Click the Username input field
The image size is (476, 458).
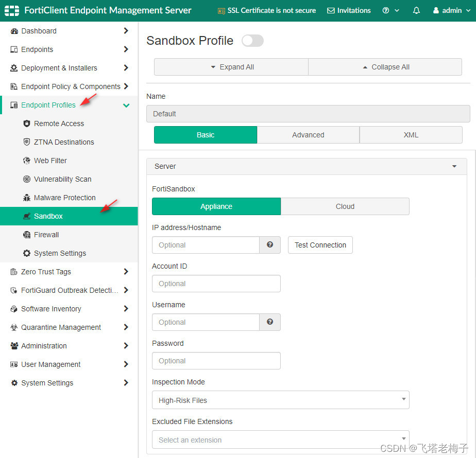[206, 322]
